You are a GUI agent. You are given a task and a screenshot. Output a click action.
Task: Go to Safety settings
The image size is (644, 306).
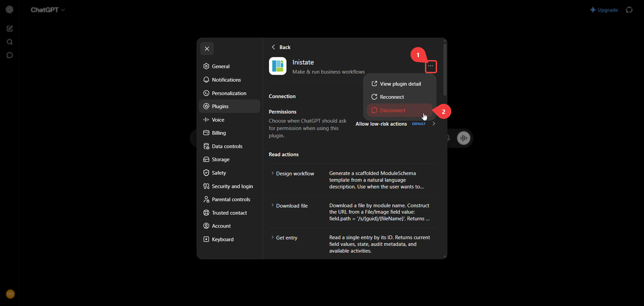229,173
